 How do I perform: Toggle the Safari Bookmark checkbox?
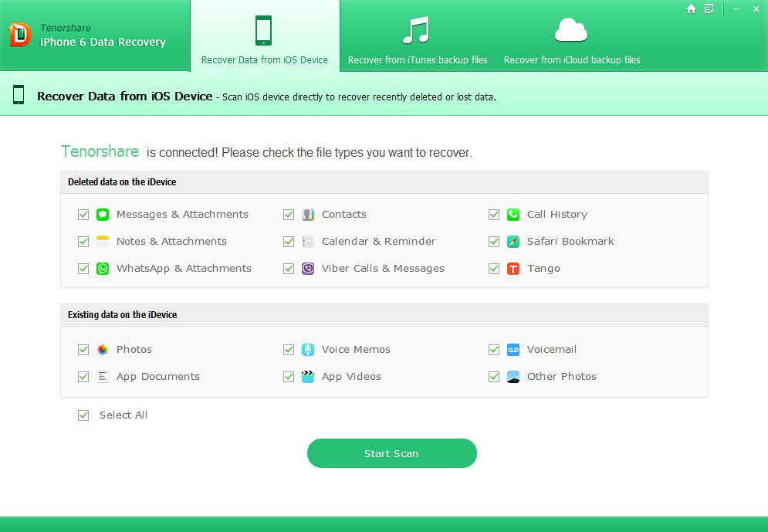point(494,242)
